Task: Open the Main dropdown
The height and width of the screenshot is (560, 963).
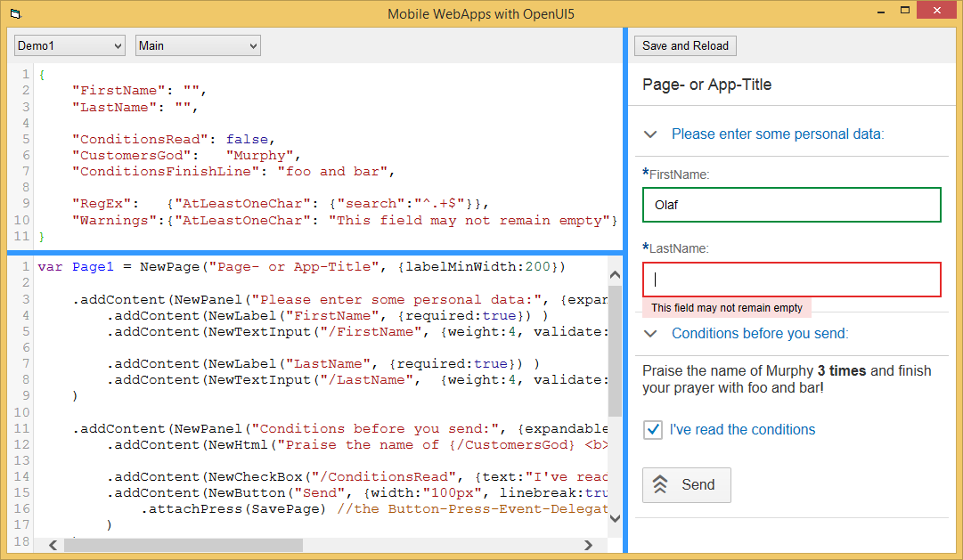Action: [x=198, y=45]
